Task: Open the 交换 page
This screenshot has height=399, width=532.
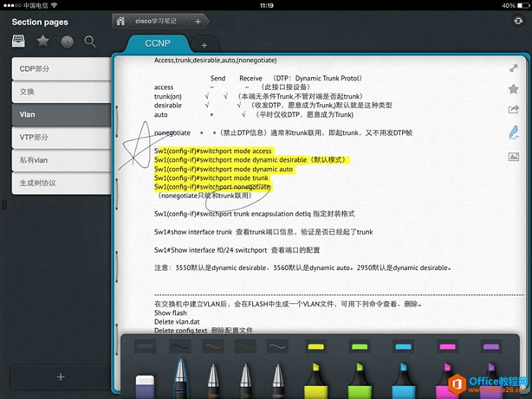Action: click(x=62, y=92)
